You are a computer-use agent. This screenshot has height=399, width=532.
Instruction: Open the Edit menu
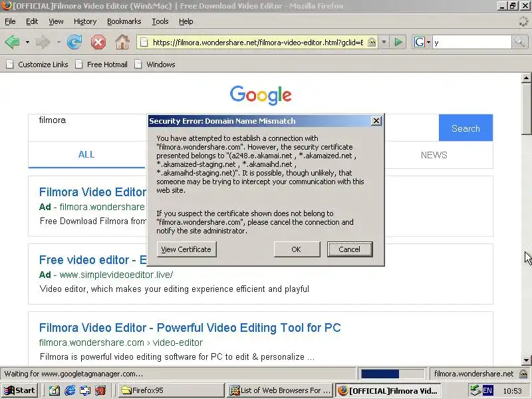pos(32,21)
